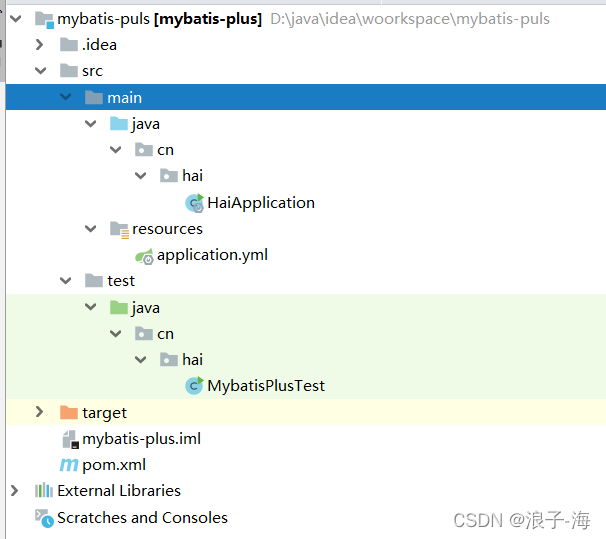The height and width of the screenshot is (539, 606).
Task: Open application.yml file
Action: (212, 255)
